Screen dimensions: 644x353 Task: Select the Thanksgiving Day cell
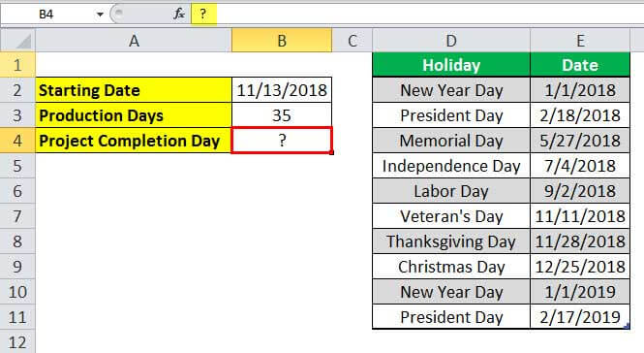[x=451, y=241]
